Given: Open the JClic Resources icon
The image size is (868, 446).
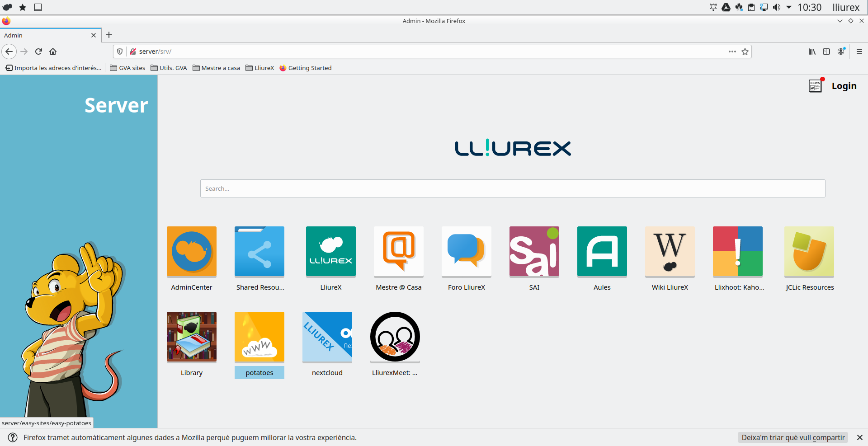Looking at the screenshot, I should [x=809, y=251].
